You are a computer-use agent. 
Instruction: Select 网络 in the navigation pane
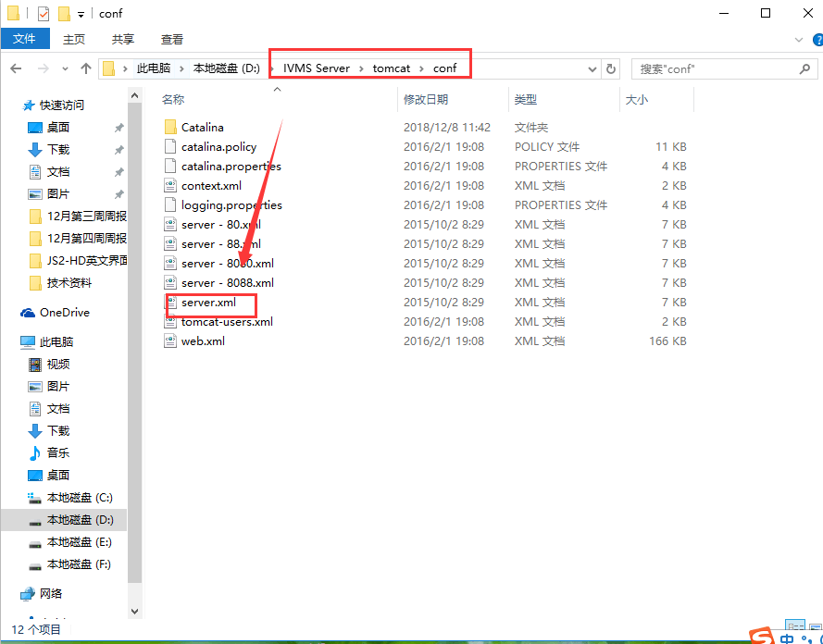(x=51, y=594)
